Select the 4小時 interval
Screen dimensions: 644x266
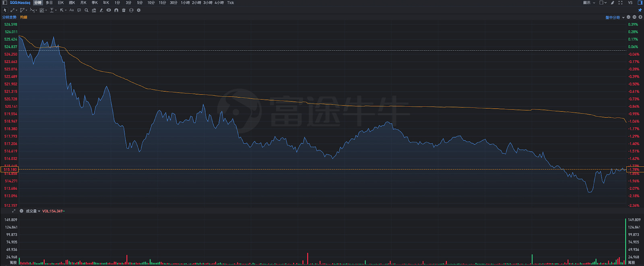(x=219, y=2)
